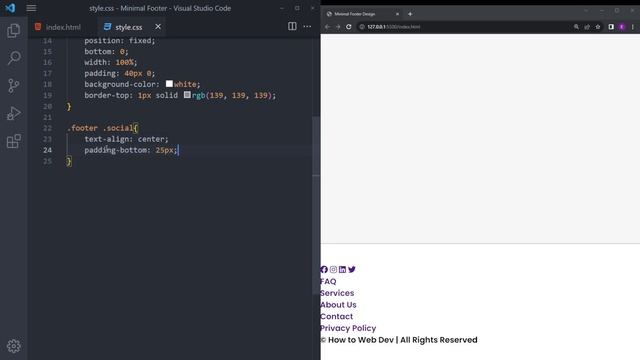This screenshot has height=360, width=640.
Task: Open the editor More Actions menu
Action: [307, 27]
